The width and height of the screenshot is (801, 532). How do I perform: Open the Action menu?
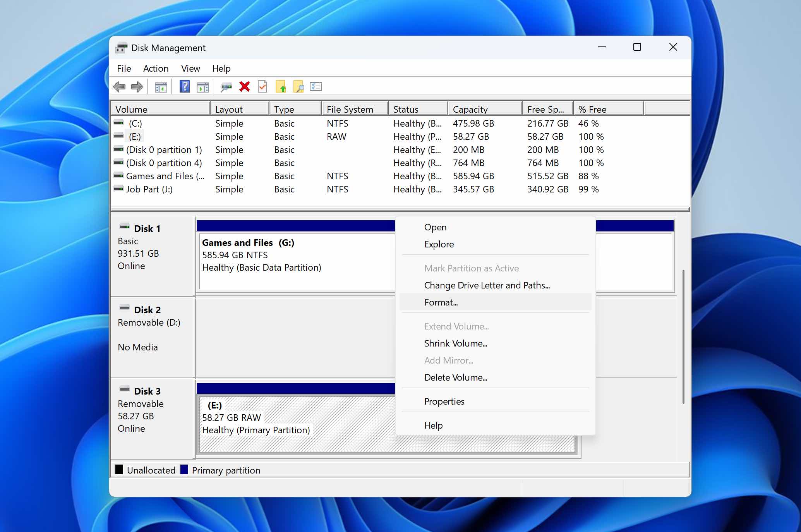click(x=156, y=68)
